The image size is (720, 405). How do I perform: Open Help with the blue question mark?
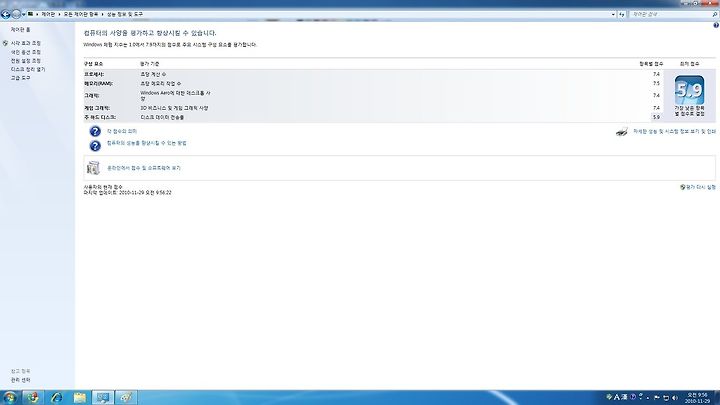[x=716, y=25]
